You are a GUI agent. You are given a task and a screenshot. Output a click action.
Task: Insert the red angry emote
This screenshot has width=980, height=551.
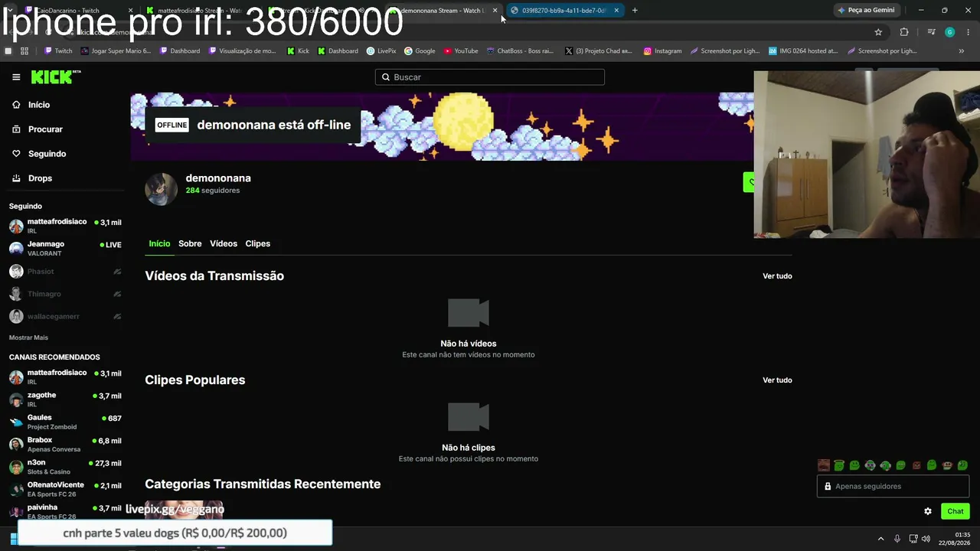(916, 465)
